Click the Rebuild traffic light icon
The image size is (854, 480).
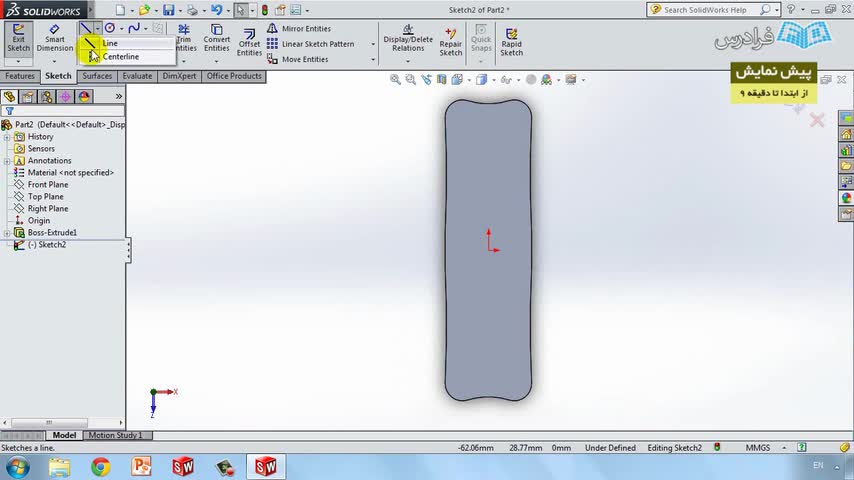point(265,10)
